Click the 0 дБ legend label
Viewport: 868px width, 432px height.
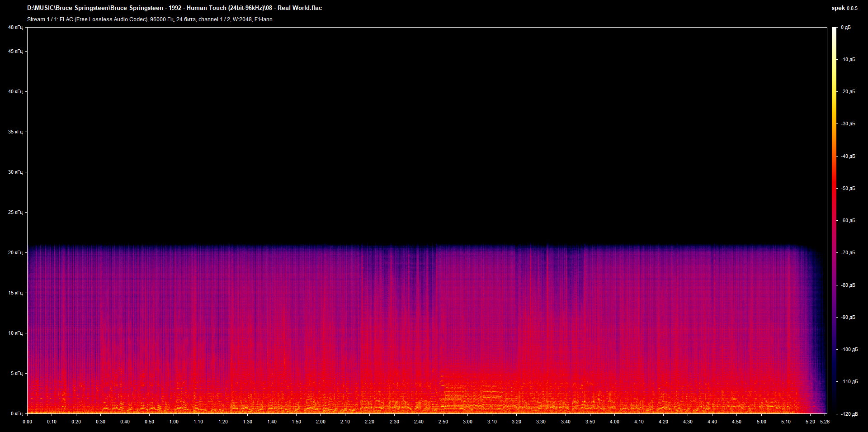coord(846,28)
